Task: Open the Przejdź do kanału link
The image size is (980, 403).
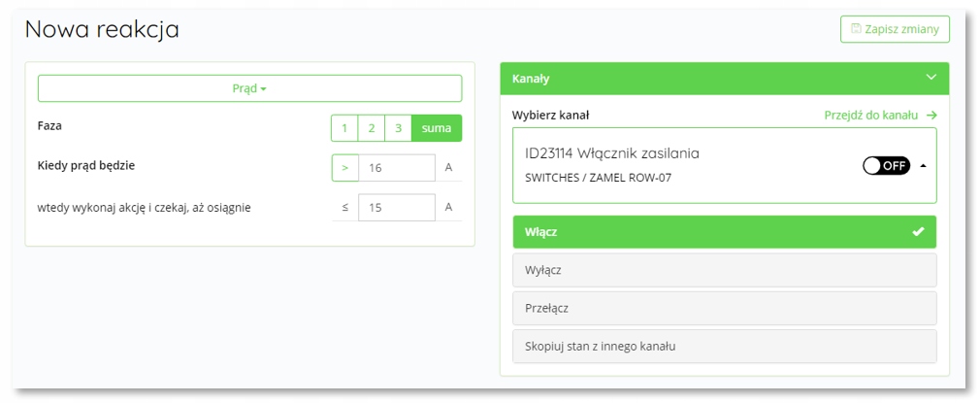Action: (870, 116)
